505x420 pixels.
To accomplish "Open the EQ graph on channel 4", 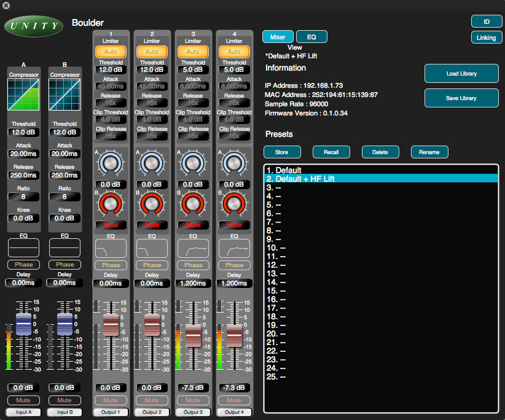I will pyautogui.click(x=234, y=248).
